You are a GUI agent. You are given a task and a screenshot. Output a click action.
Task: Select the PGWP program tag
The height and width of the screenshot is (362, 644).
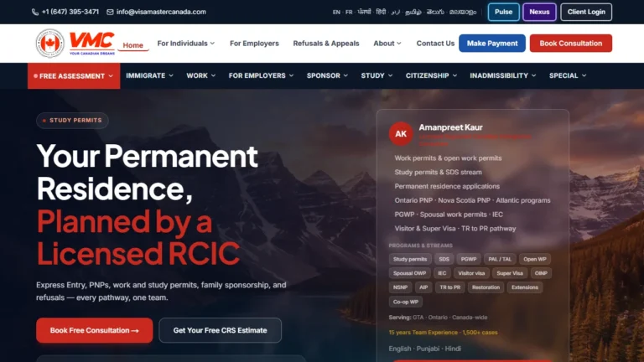tap(469, 259)
